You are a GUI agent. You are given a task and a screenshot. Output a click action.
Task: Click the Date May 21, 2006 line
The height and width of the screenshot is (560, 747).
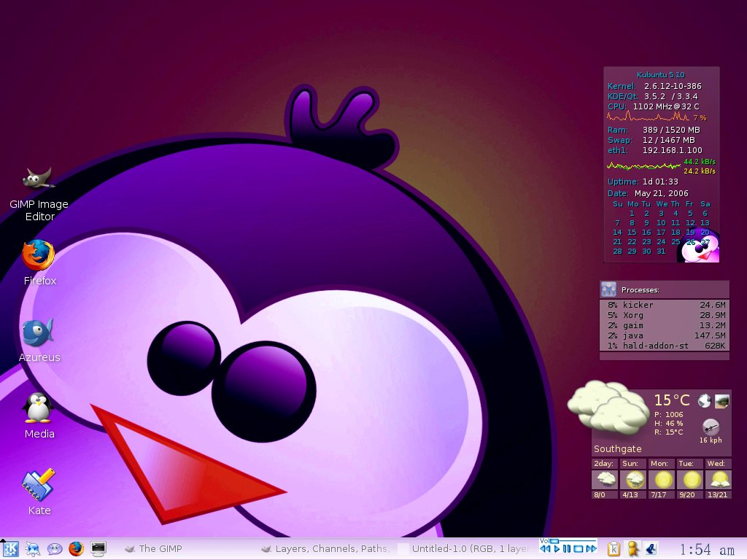648,193
